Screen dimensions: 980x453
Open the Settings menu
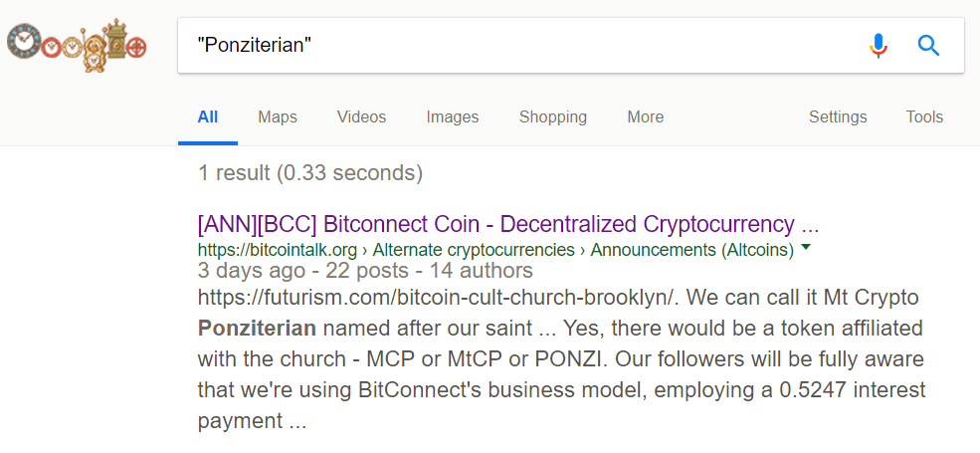[x=838, y=117]
